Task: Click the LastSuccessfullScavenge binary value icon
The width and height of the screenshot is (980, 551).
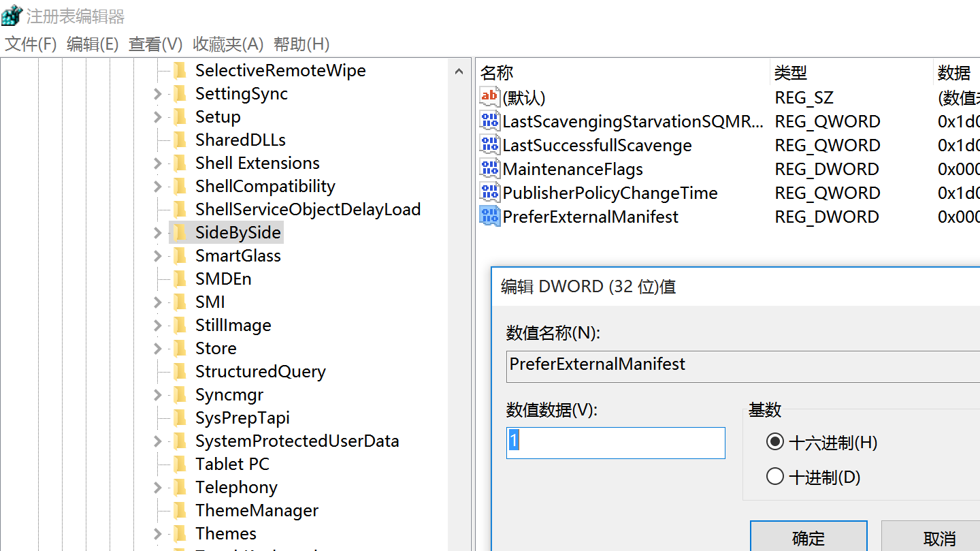Action: [489, 145]
